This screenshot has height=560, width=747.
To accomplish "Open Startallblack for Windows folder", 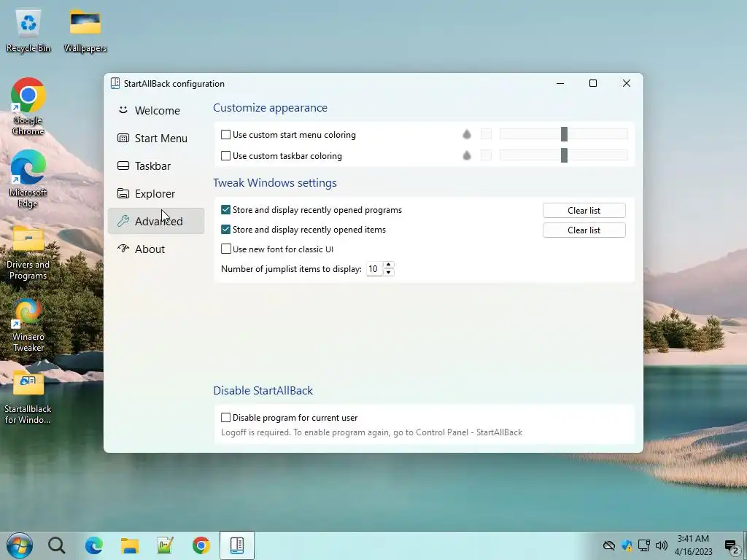I will click(x=28, y=398).
